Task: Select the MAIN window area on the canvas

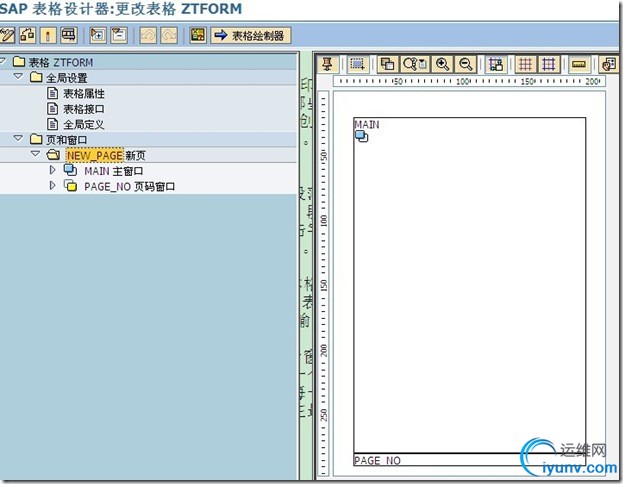Action: [x=469, y=285]
